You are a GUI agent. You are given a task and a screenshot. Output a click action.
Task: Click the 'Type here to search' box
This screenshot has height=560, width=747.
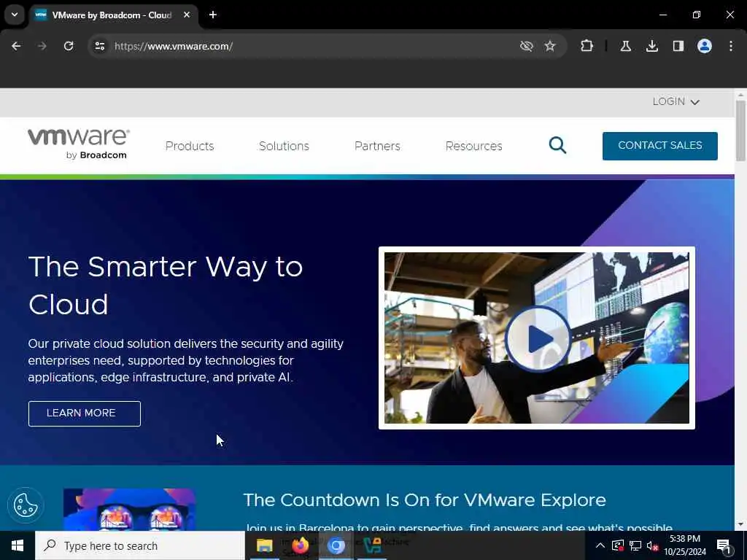pyautogui.click(x=140, y=545)
